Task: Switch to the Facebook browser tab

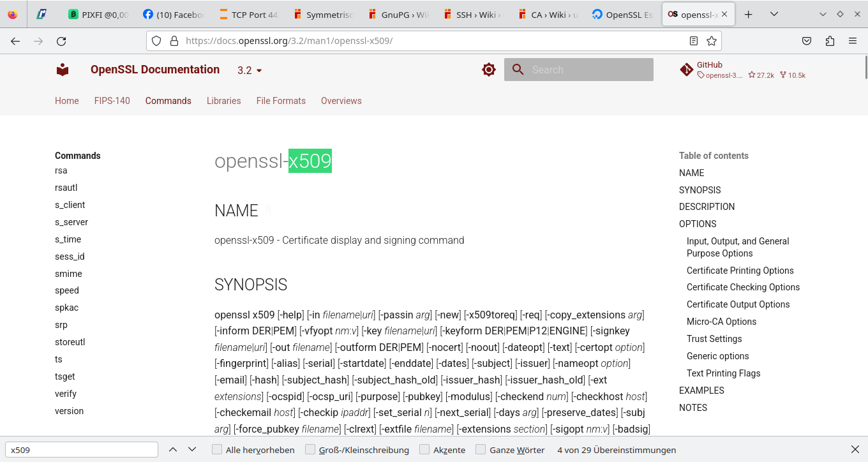Action: pyautogui.click(x=173, y=13)
